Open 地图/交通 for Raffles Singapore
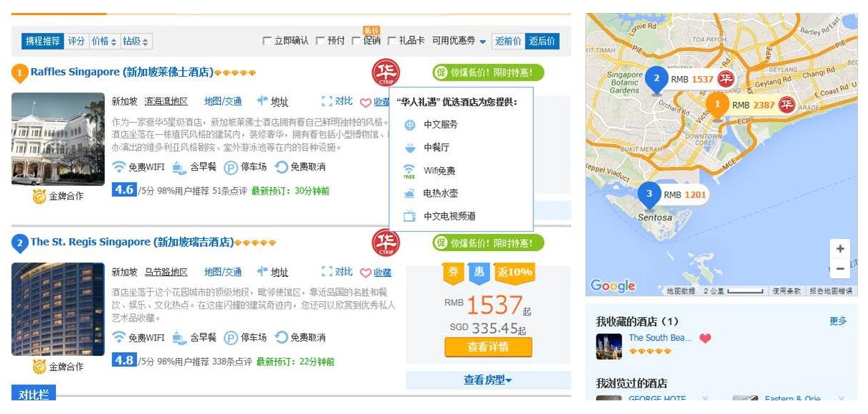 click(223, 102)
